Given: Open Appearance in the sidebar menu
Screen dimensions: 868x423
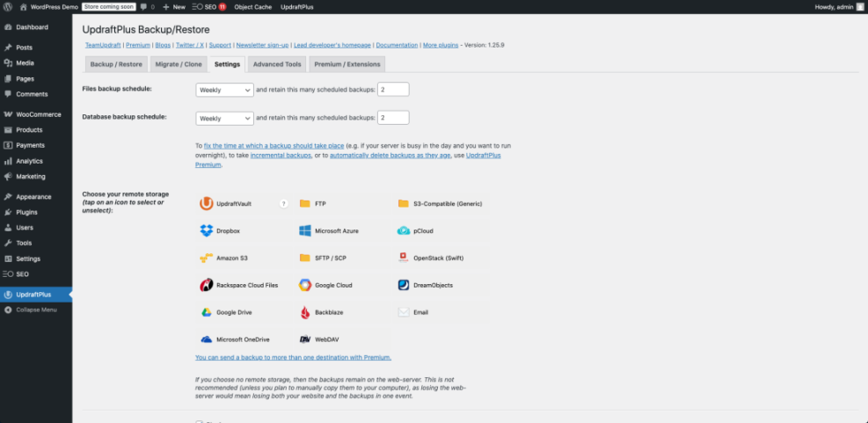Looking at the screenshot, I should pyautogui.click(x=36, y=197).
